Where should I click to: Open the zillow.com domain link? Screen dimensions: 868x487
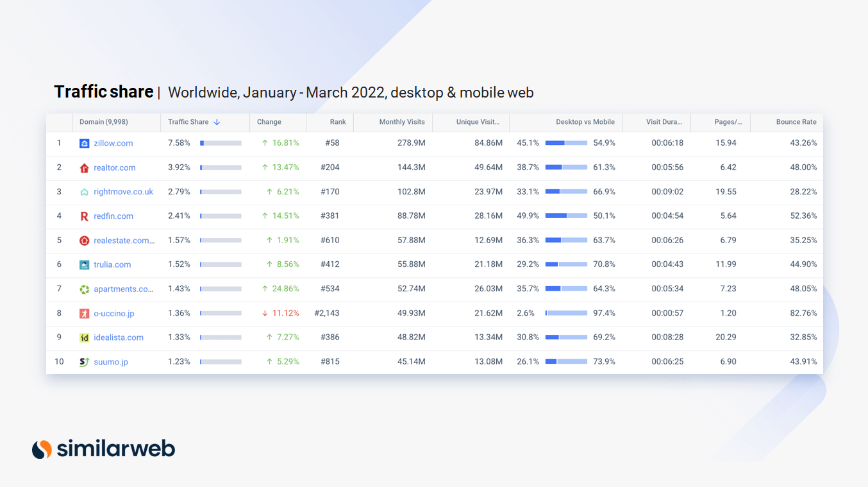tap(113, 143)
